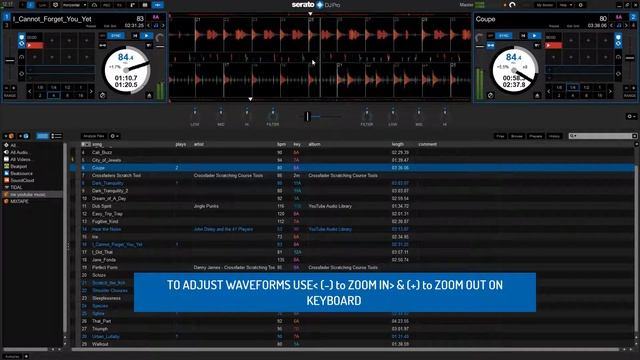Select TIDAL in the sidebar
The width and height of the screenshot is (640, 360).
coord(16,187)
